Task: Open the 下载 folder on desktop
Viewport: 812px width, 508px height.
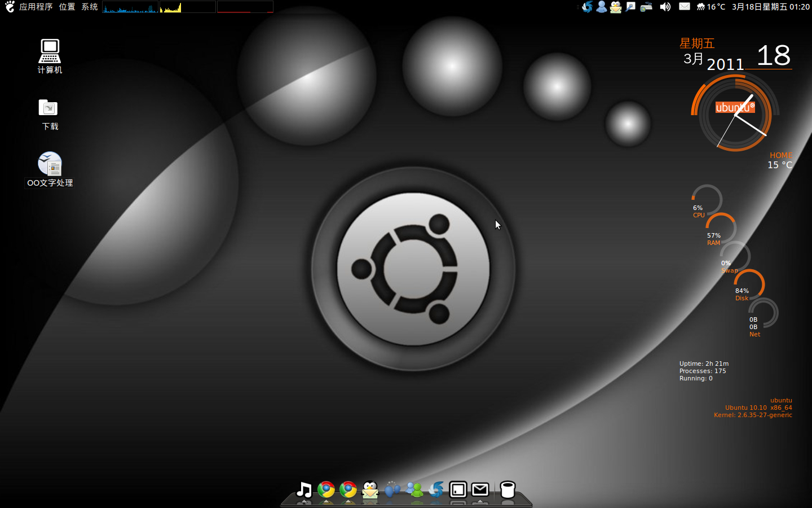Action: [x=50, y=114]
